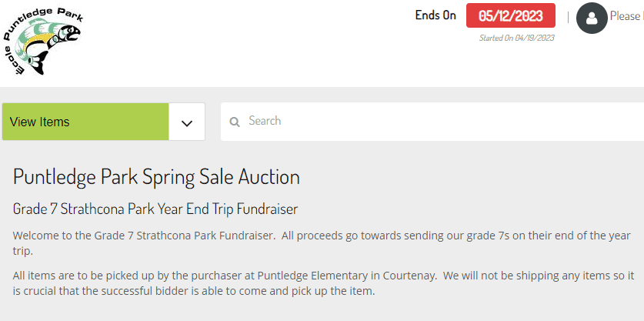The height and width of the screenshot is (321, 644).
Task: Click the word trip. ending the welcome paragraph
Action: click(22, 252)
